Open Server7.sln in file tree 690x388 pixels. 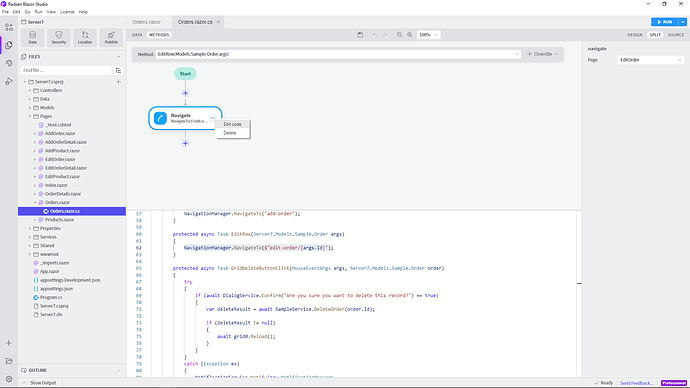51,315
